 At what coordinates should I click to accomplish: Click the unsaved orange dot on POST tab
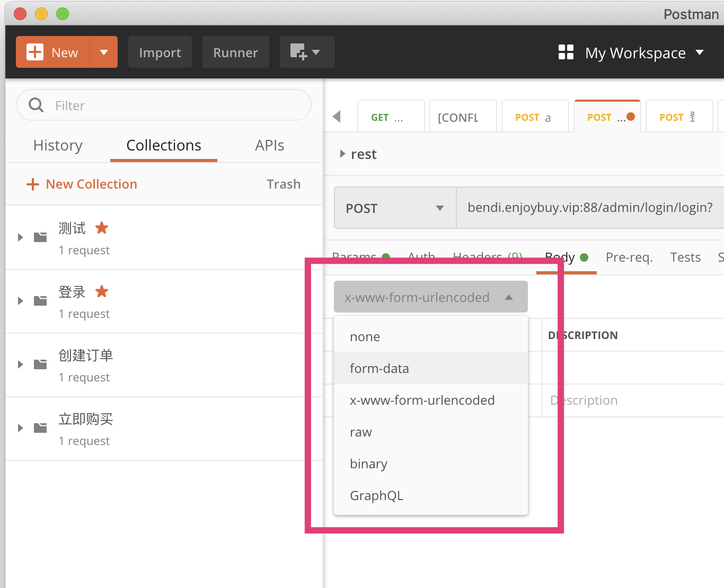(x=631, y=117)
